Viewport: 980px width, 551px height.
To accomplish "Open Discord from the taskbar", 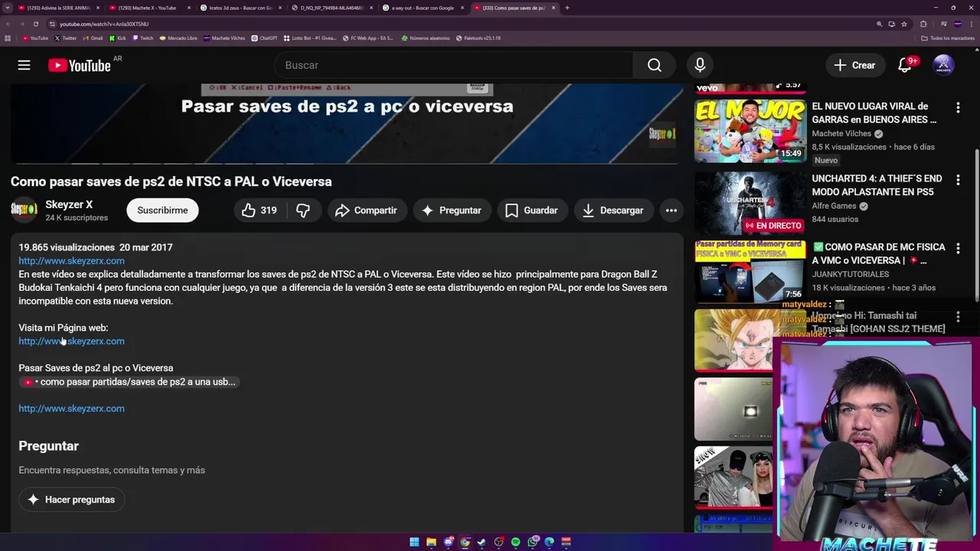I will [448, 542].
